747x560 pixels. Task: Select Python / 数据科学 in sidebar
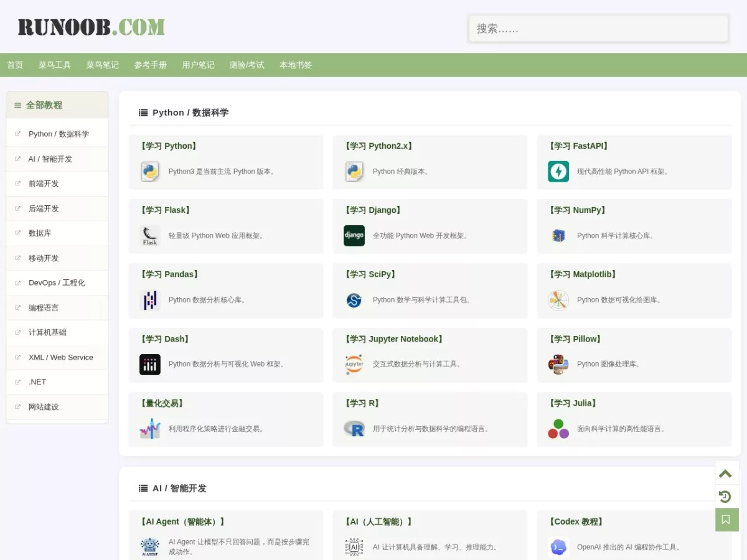tap(59, 134)
